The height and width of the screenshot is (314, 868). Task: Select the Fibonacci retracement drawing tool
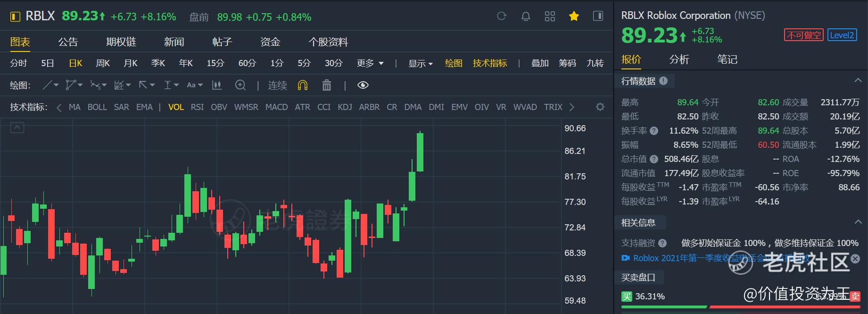(x=119, y=85)
